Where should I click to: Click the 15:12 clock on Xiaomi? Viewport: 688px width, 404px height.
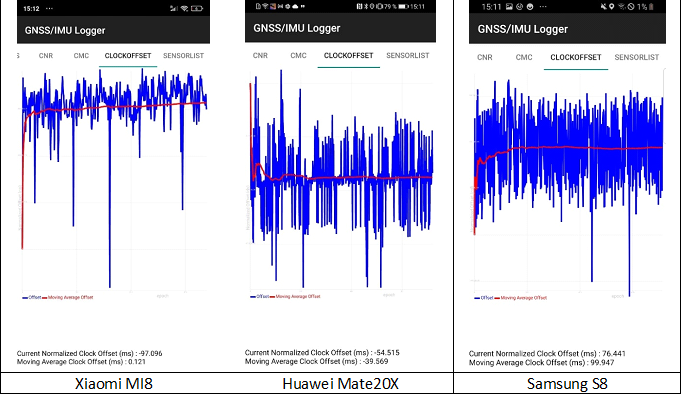tap(31, 8)
